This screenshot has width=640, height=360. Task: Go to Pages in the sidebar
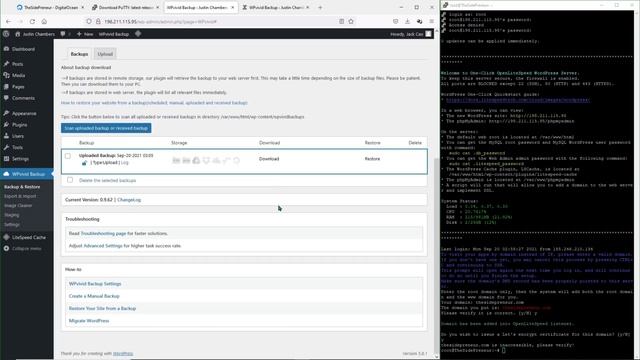[x=18, y=87]
